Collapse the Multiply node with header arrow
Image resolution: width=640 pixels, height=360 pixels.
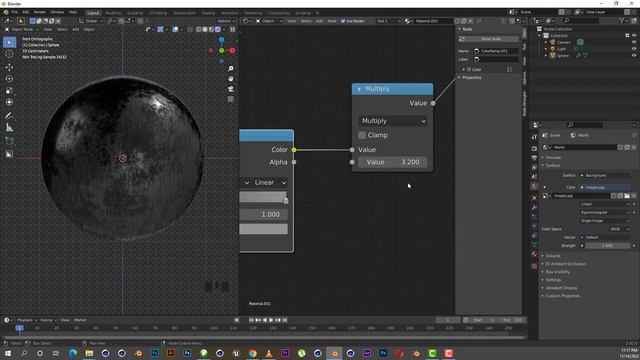coord(359,89)
